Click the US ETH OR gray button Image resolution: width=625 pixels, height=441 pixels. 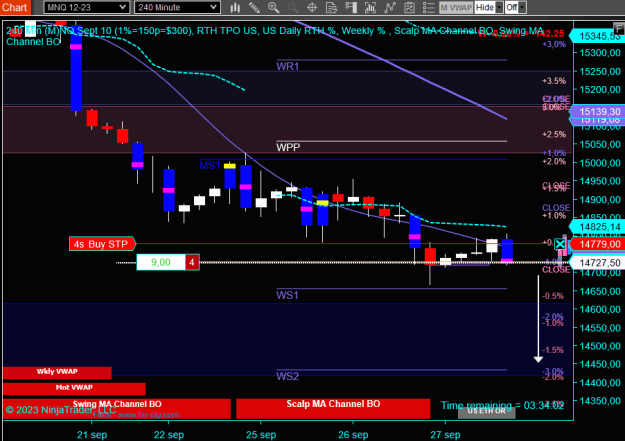pos(486,411)
